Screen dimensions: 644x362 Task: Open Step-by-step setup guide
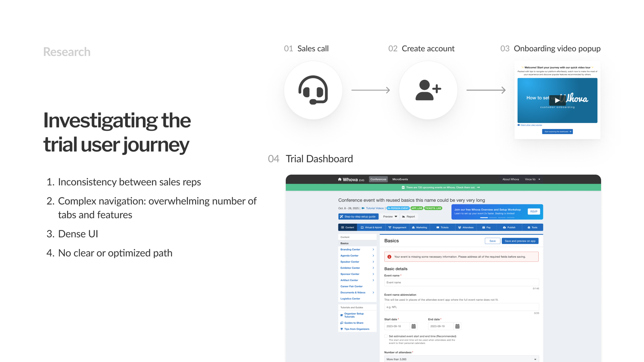358,217
